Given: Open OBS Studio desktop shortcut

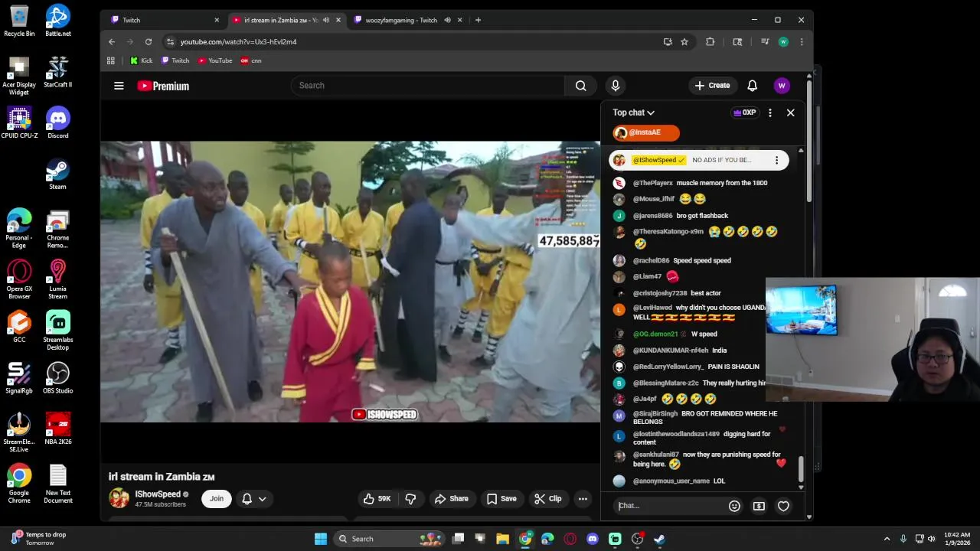Looking at the screenshot, I should (x=58, y=377).
